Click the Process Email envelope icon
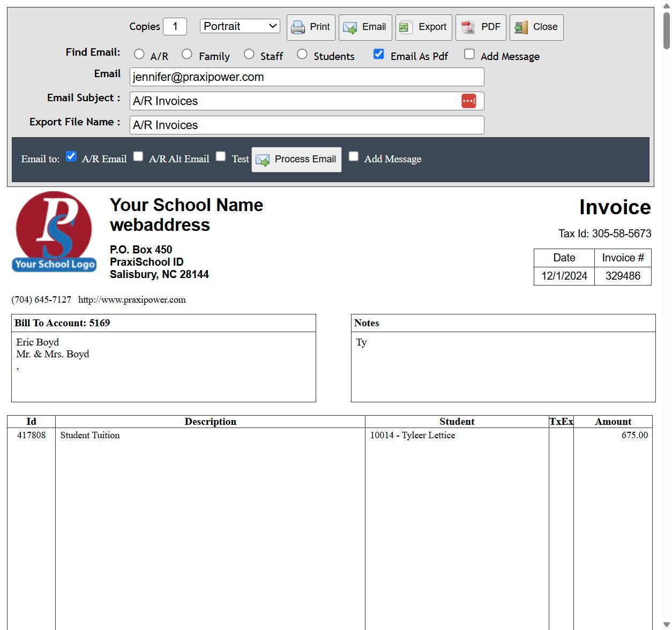This screenshot has width=672, height=630. coord(263,160)
